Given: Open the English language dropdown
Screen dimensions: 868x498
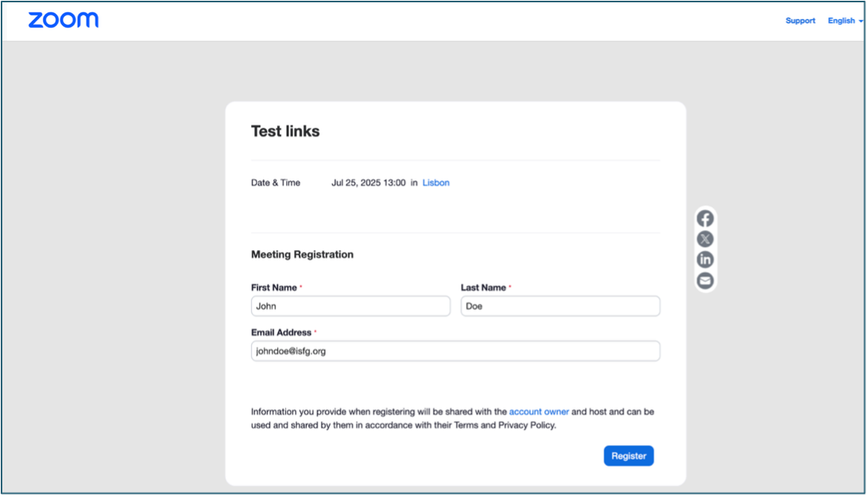Looking at the screenshot, I should point(845,21).
